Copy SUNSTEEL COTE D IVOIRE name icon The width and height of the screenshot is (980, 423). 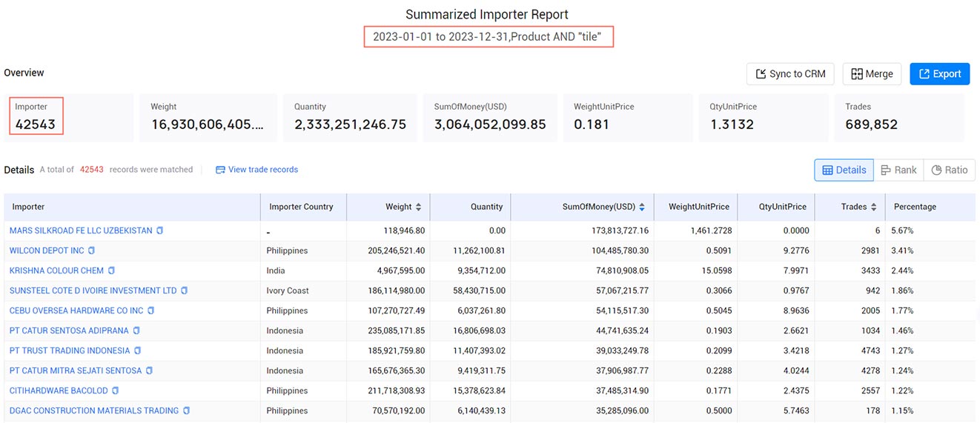(184, 290)
